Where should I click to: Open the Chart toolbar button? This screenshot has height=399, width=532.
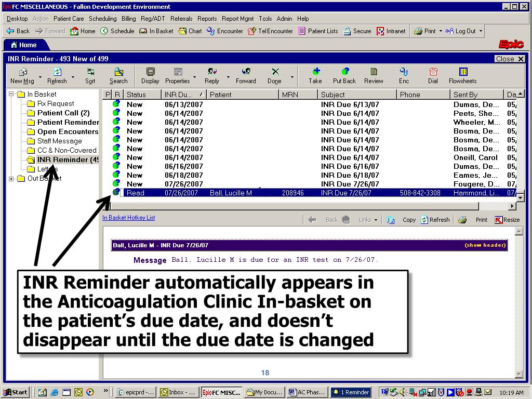coord(190,31)
